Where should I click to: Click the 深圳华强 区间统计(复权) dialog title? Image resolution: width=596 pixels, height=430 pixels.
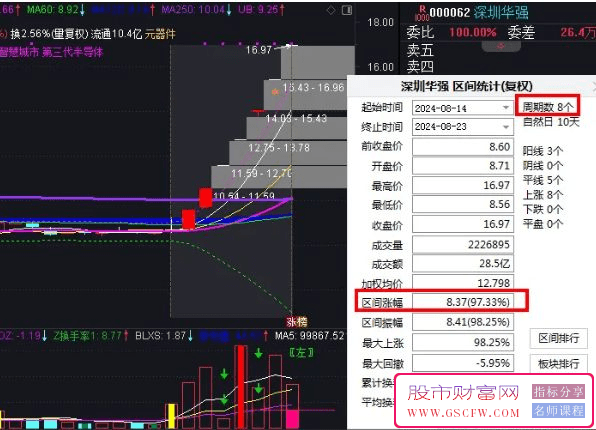467,86
